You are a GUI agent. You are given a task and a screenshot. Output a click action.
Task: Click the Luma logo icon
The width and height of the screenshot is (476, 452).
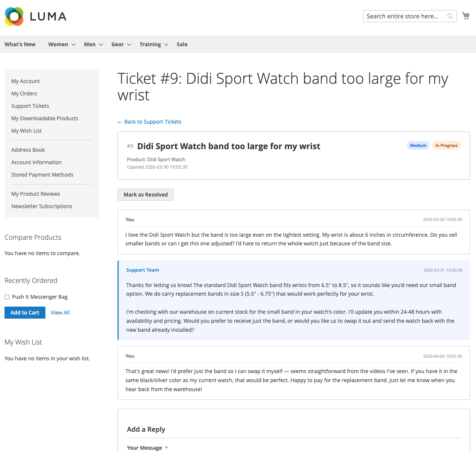[x=14, y=16]
